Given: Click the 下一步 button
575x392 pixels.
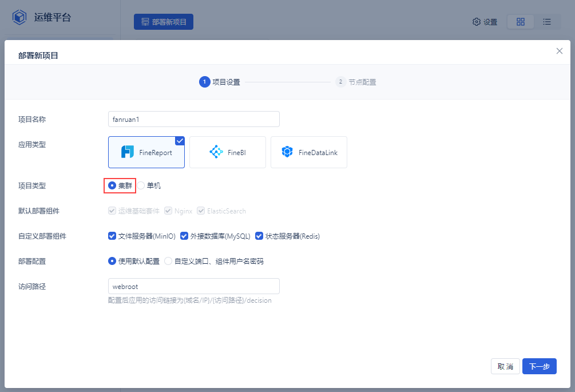Looking at the screenshot, I should pyautogui.click(x=539, y=366).
